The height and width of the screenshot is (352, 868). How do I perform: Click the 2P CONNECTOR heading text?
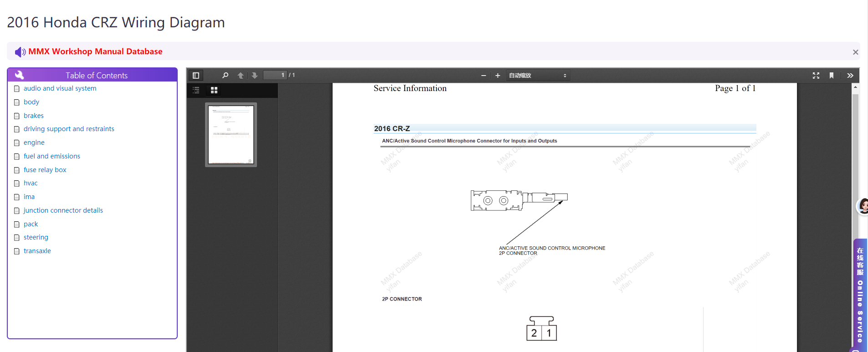[x=402, y=299]
